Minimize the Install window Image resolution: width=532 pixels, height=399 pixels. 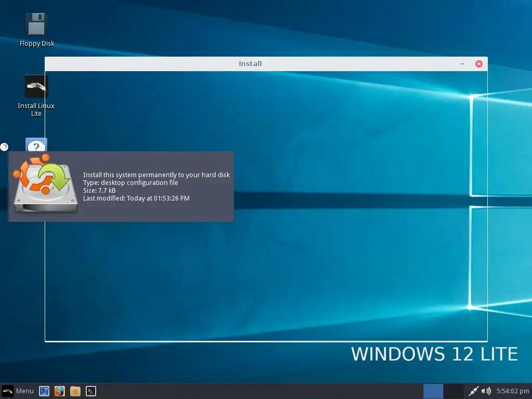tap(462, 64)
